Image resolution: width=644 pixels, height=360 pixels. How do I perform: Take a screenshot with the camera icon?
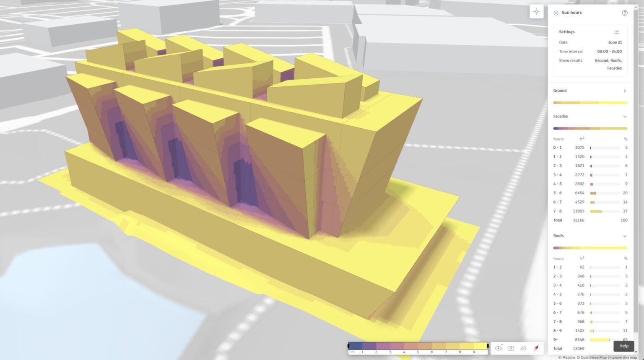point(511,348)
